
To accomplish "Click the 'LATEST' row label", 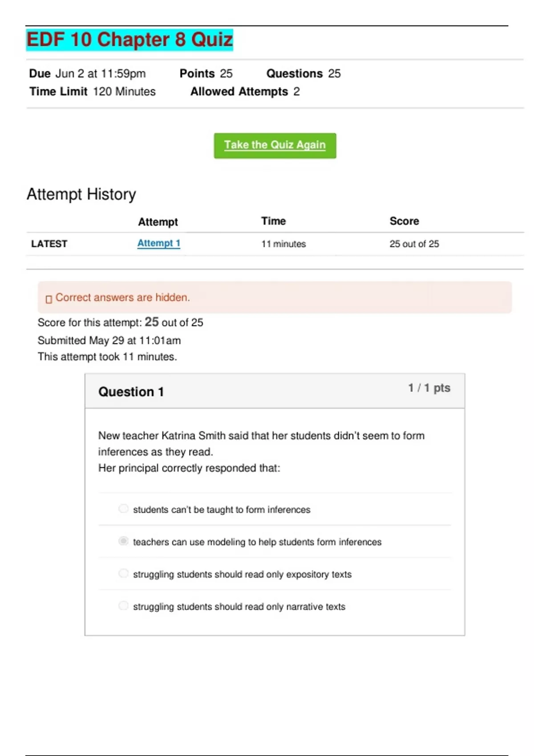I will pos(49,244).
